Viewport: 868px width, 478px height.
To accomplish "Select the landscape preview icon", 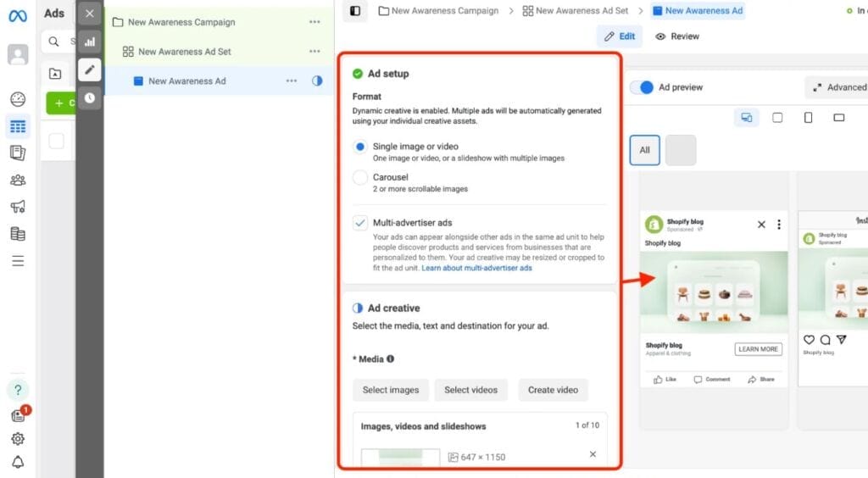I will point(839,117).
